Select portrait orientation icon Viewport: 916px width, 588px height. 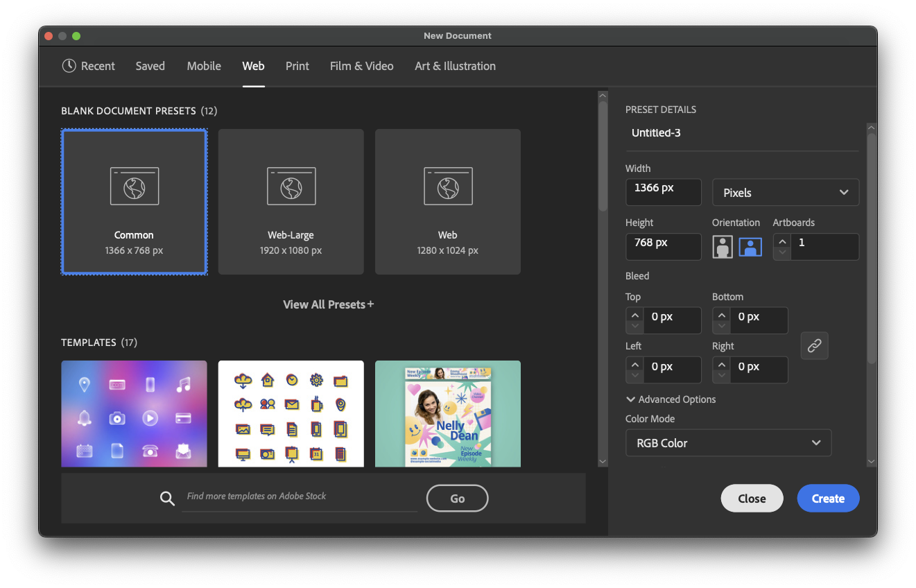(x=723, y=247)
